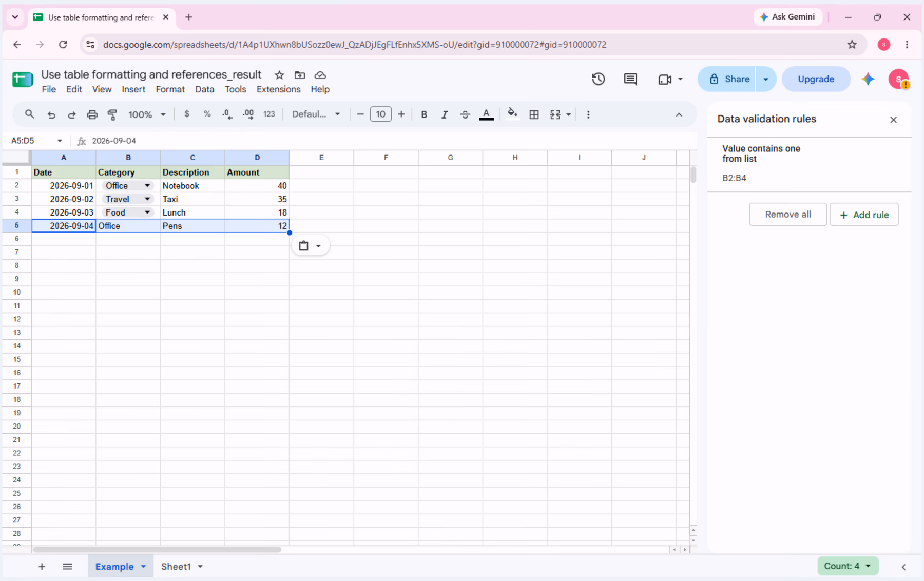Open the Data menu
The image size is (924, 581).
click(x=204, y=89)
